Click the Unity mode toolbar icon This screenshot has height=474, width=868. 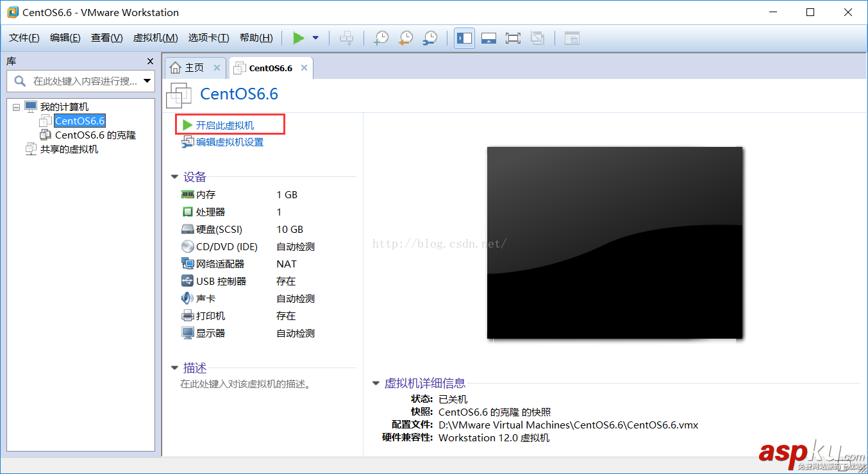[x=537, y=38]
